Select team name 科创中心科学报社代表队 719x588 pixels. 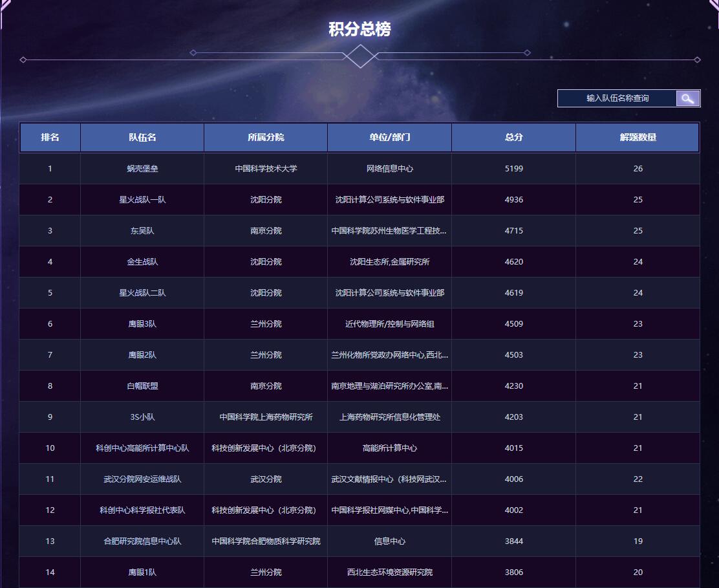coord(142,510)
